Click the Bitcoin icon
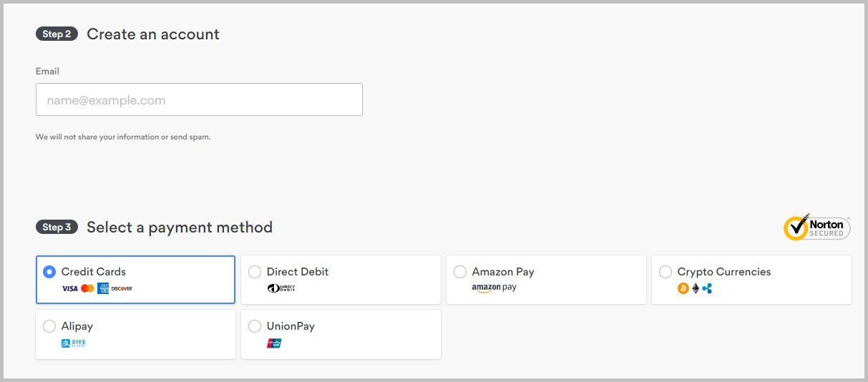The width and height of the screenshot is (868, 382). pyautogui.click(x=683, y=288)
